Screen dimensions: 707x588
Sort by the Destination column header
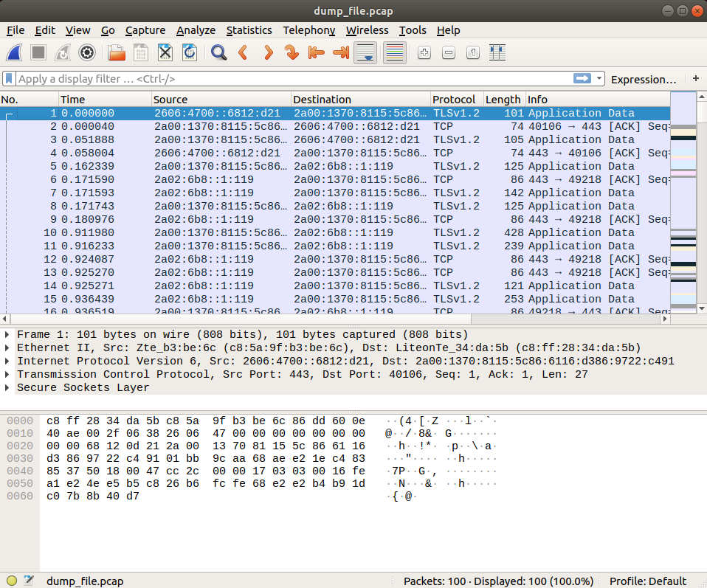coord(361,99)
